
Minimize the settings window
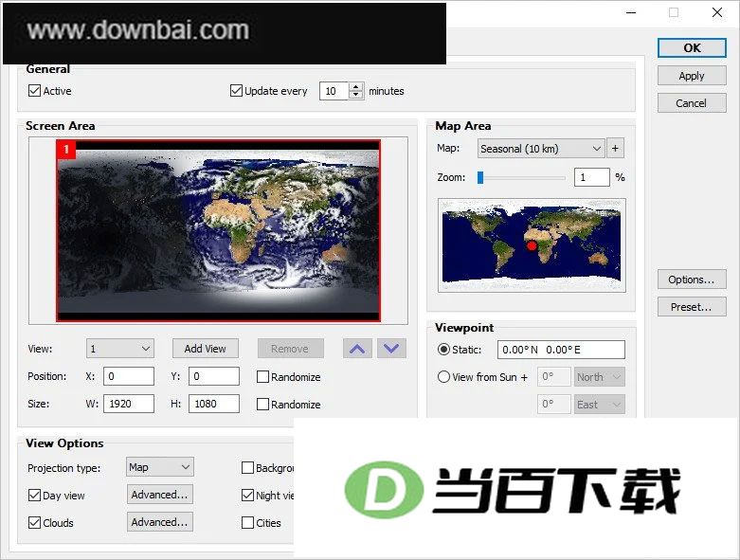tap(631, 12)
